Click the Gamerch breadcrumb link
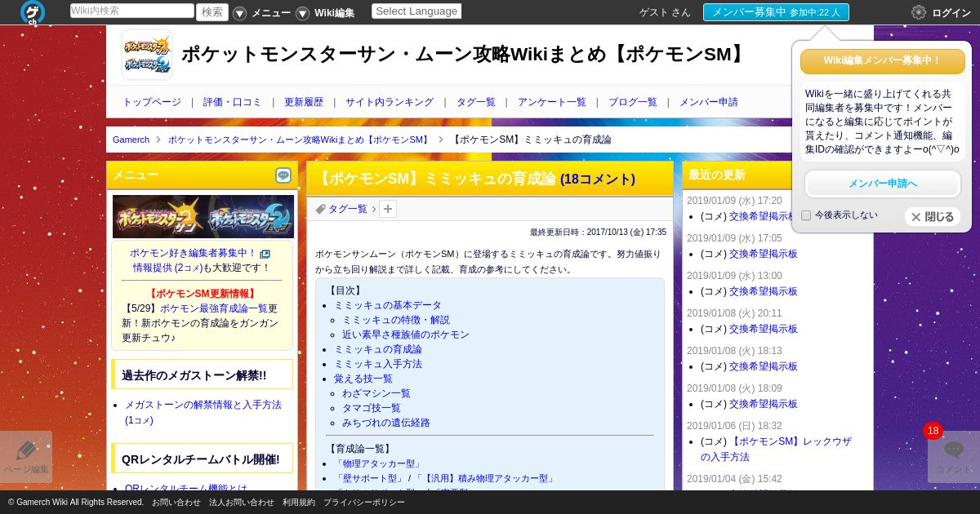Viewport: 980px width, 514px height. coord(131,140)
